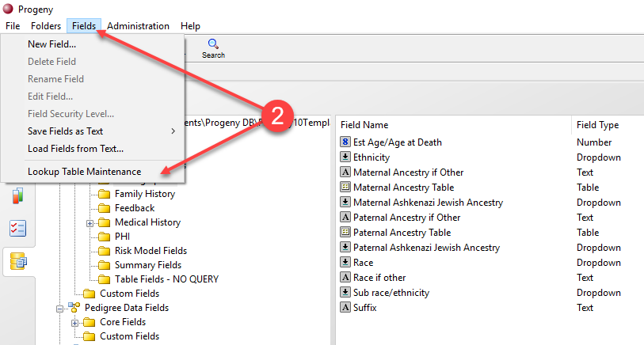Click table icon beside Paternal Ancestry Table

click(345, 232)
